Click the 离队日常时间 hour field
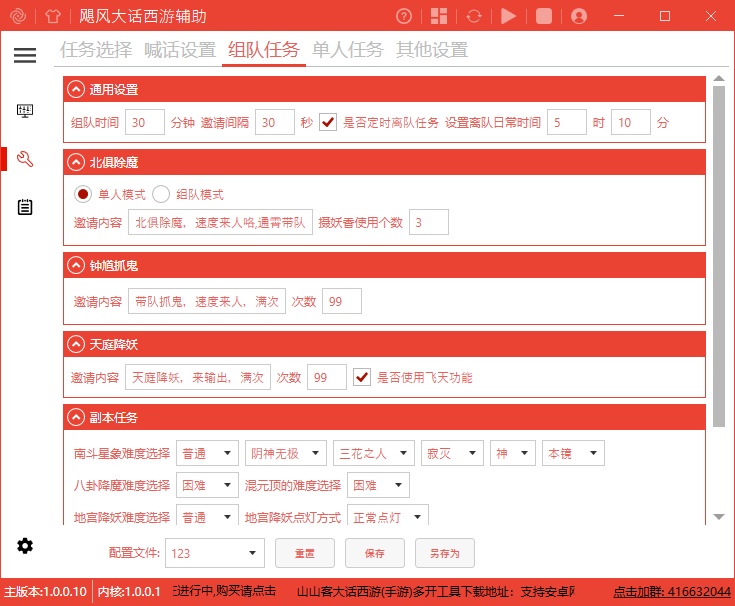 [567, 122]
